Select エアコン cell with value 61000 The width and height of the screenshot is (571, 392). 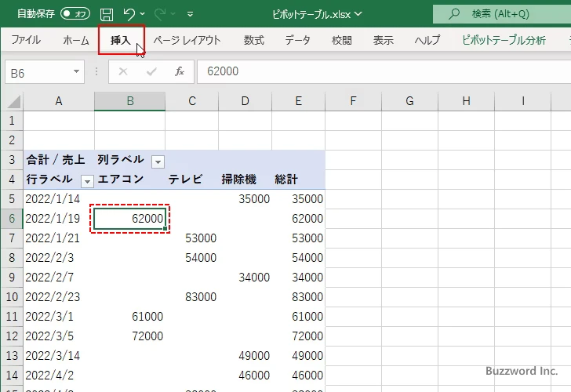coord(129,317)
